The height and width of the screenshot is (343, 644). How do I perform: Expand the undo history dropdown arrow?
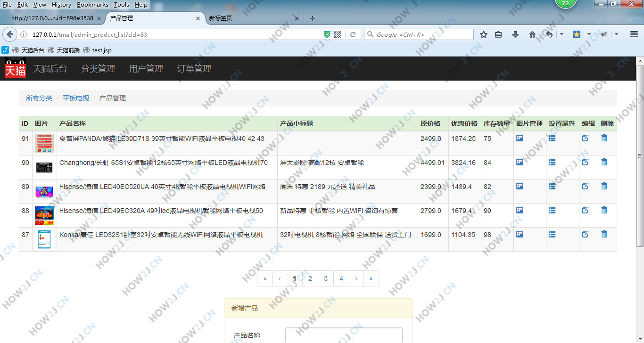(561, 34)
